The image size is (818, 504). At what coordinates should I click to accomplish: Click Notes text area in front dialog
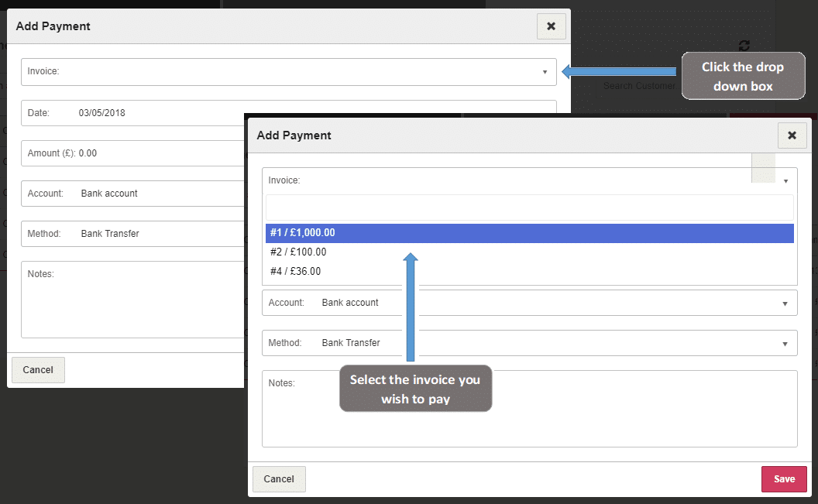coord(529,414)
